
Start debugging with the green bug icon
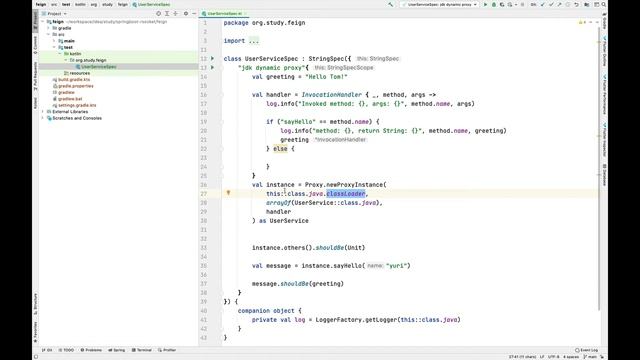click(x=494, y=4)
